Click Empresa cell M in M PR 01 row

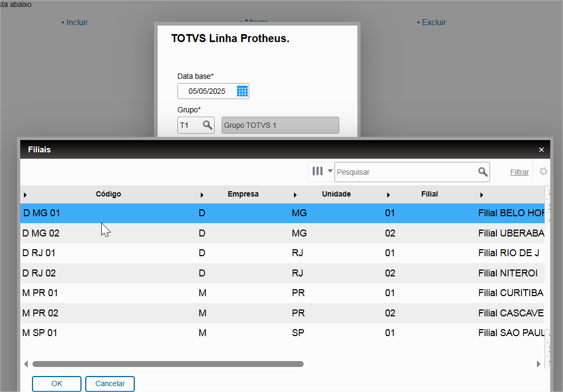[x=202, y=293]
